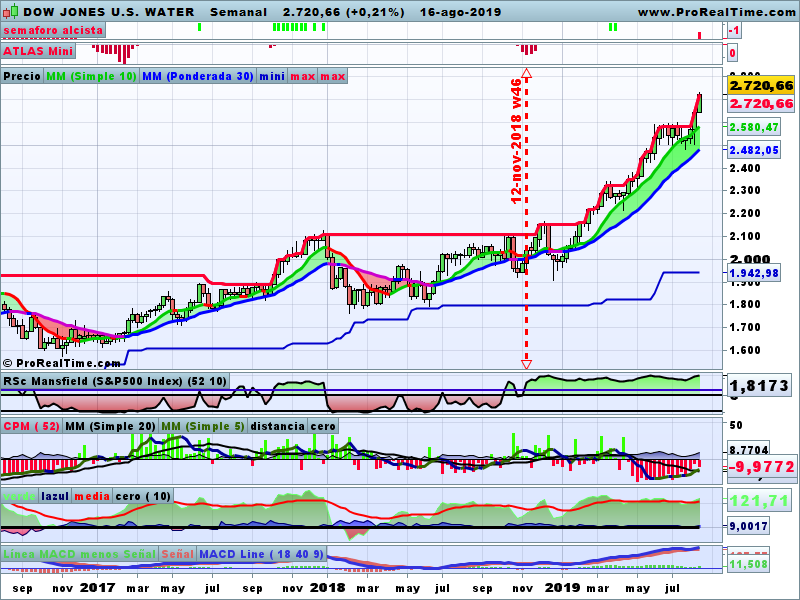Click the -1 value of semaforo alcista

(x=734, y=31)
